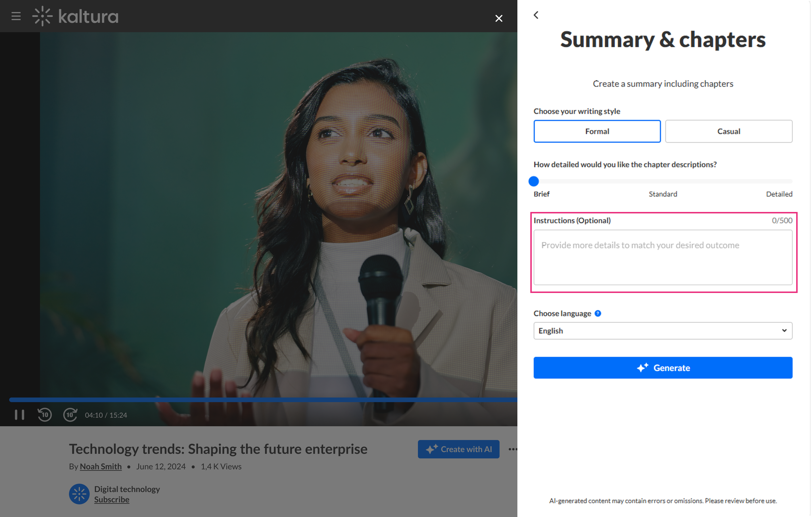The image size is (812, 517).
Task: Focus the optional Instructions text box
Action: pyautogui.click(x=663, y=257)
